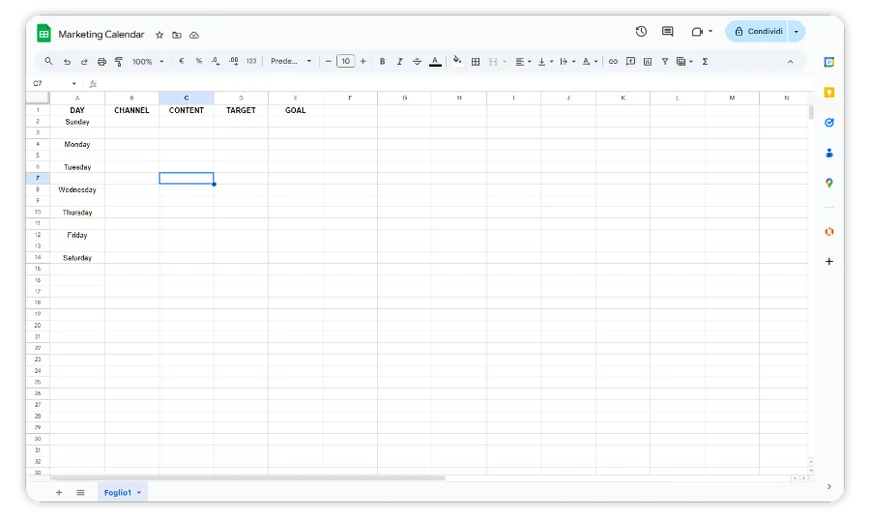Undo the last action

coord(67,62)
